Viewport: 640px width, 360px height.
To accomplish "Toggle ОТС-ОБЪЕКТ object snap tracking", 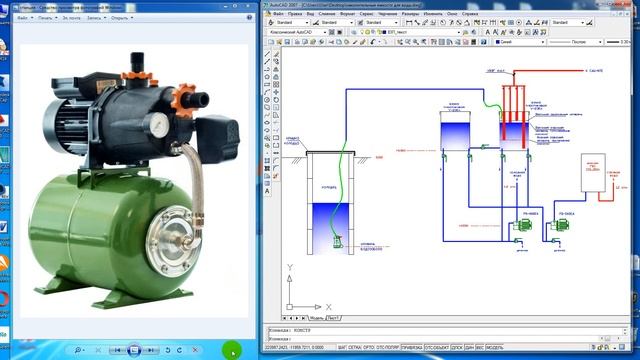I will (437, 347).
